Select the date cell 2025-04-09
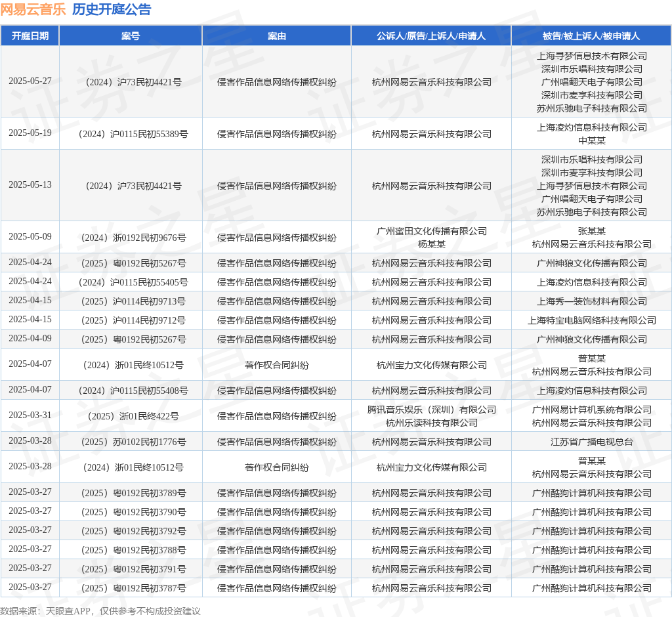 click(x=30, y=338)
